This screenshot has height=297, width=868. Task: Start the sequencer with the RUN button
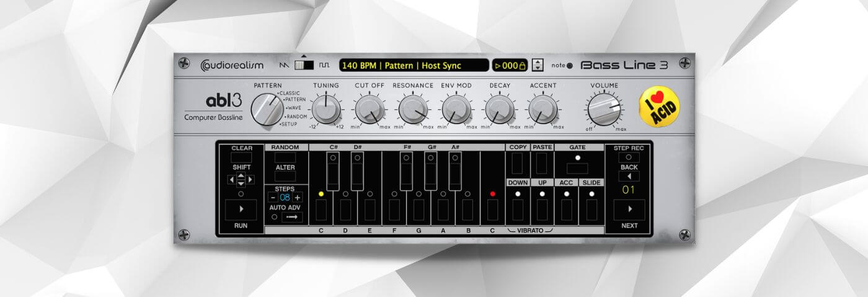pos(241,210)
